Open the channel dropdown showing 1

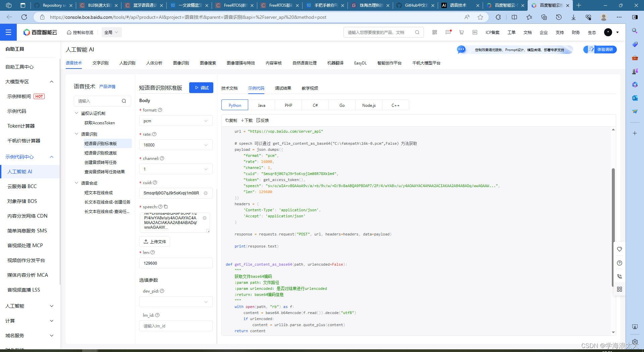click(176, 169)
